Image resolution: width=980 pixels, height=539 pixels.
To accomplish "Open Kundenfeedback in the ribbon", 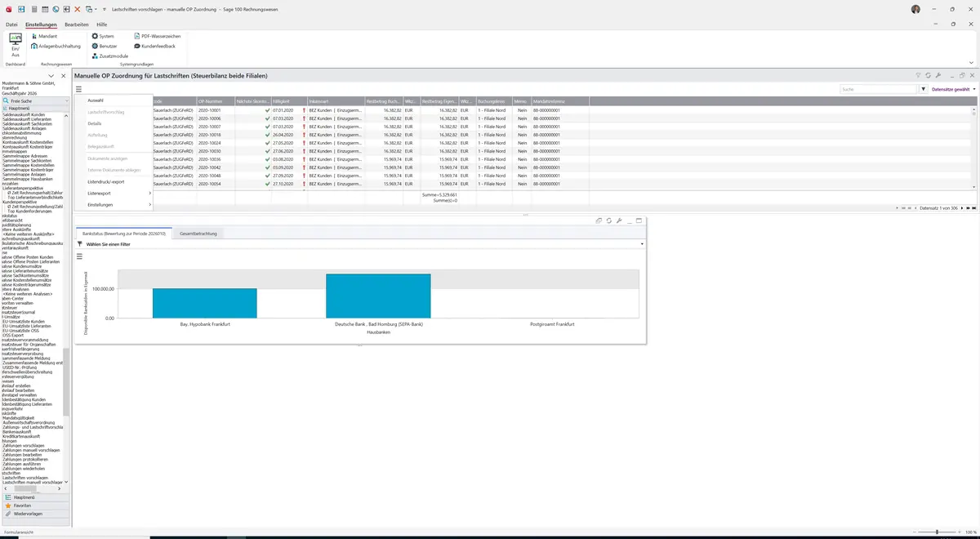I will (154, 47).
